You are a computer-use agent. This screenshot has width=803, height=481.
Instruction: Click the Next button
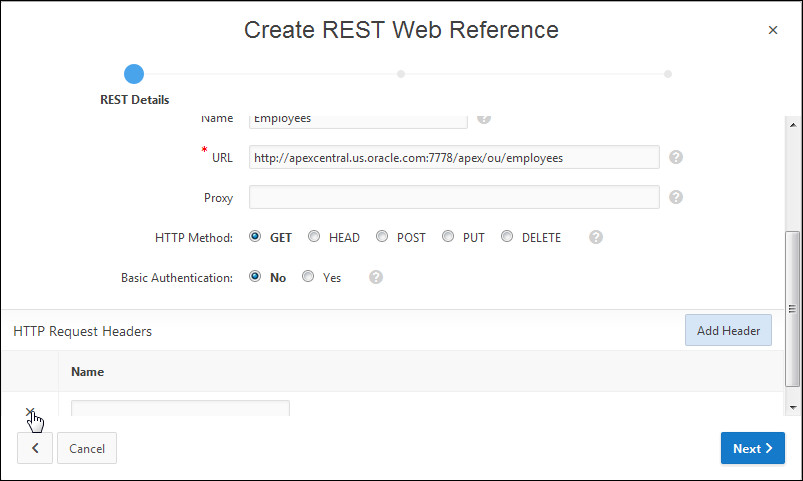pos(752,449)
